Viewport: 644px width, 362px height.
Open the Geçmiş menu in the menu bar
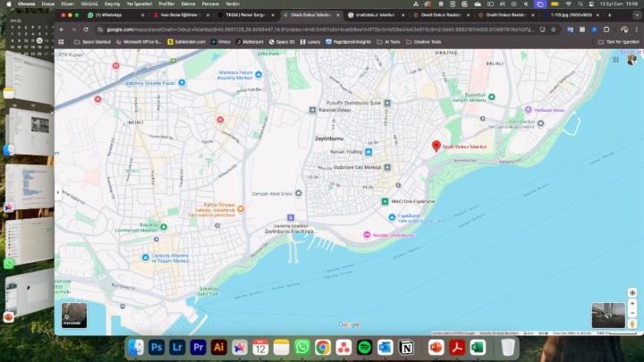(114, 4)
